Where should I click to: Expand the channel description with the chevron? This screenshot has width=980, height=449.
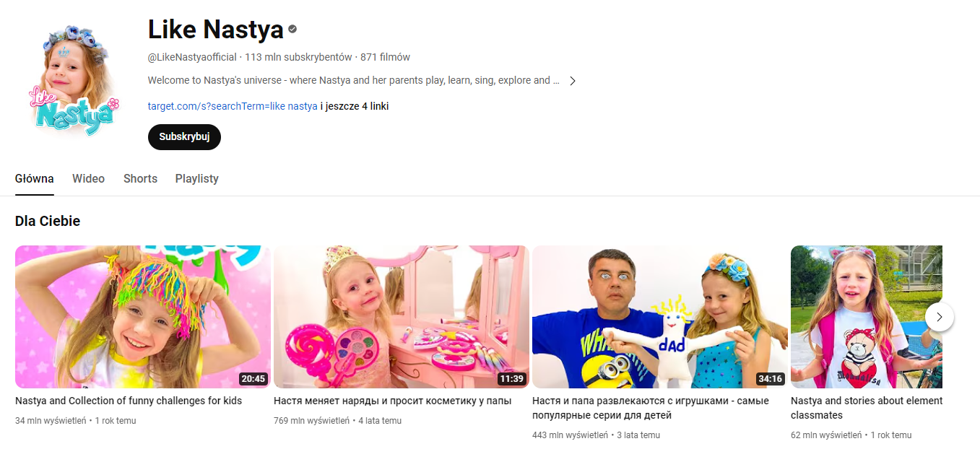pos(572,81)
